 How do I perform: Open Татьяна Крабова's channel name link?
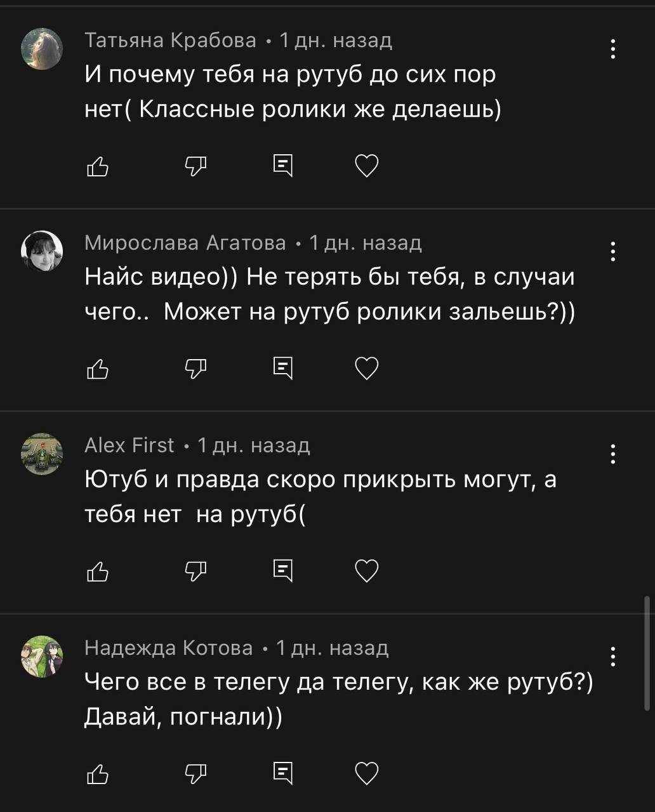pyautogui.click(x=170, y=41)
